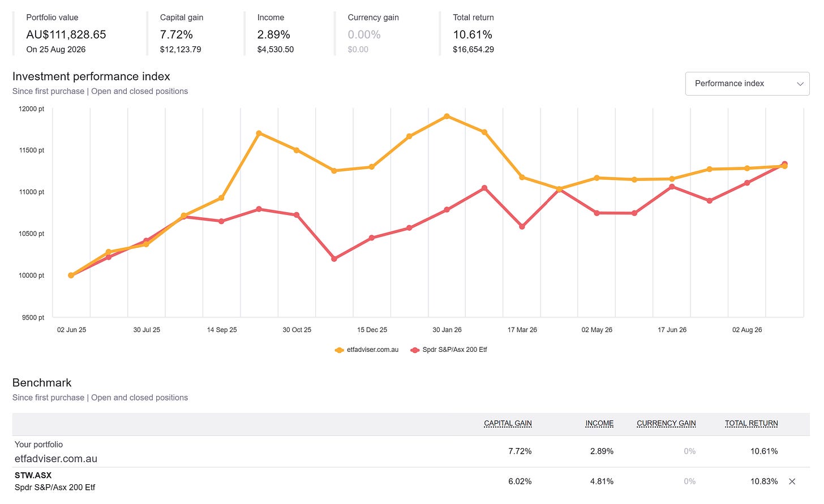The image size is (824, 504).
Task: Select the red low point after 30 Oct 25
Action: point(334,259)
